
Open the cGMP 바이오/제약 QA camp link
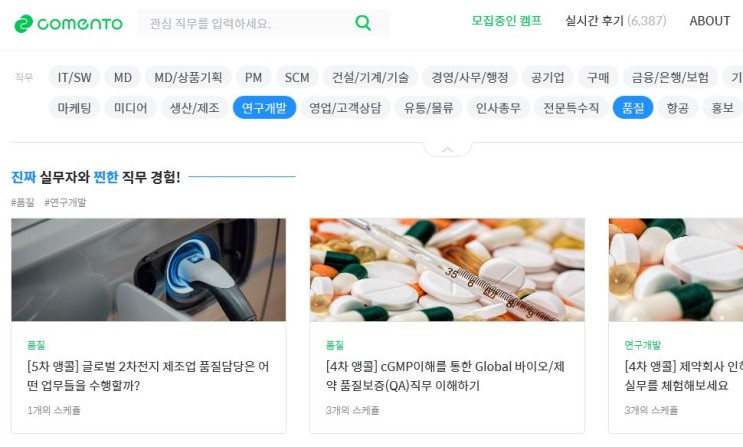[x=445, y=376]
